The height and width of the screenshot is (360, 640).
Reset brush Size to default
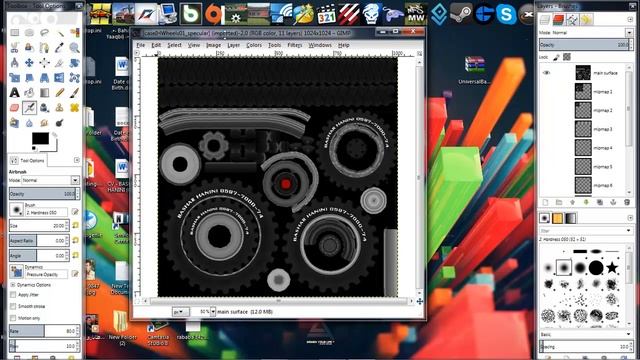[76, 225]
